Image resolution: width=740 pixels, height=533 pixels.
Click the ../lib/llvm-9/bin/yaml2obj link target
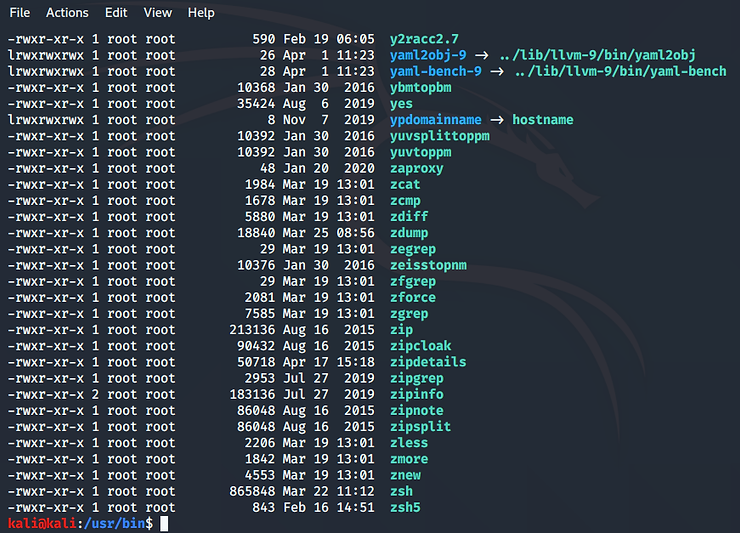(x=597, y=55)
